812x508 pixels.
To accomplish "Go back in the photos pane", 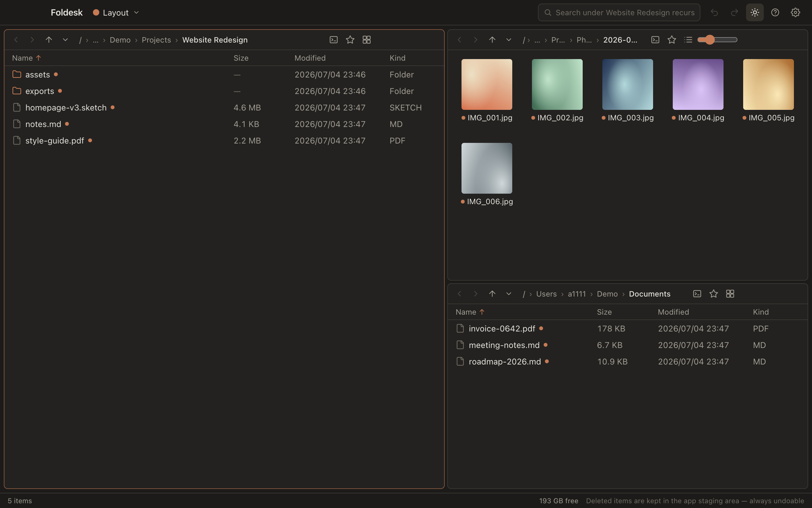I will pos(459,40).
